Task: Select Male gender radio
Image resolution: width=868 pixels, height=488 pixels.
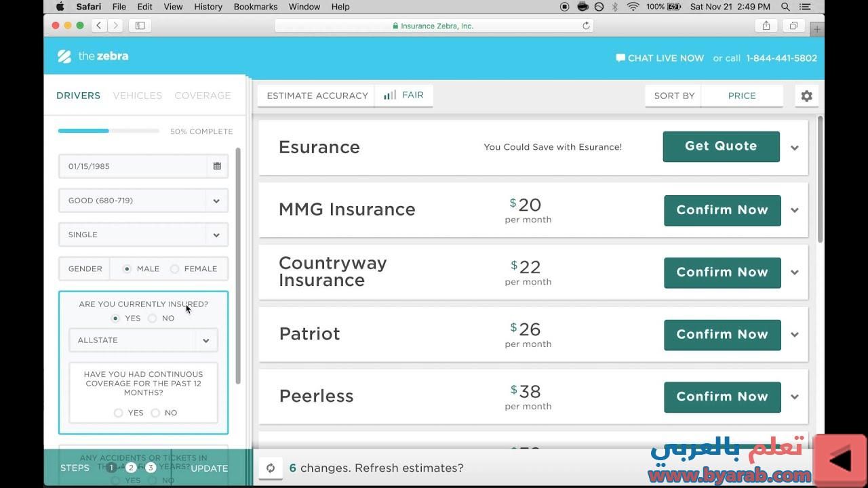Action: [127, 269]
